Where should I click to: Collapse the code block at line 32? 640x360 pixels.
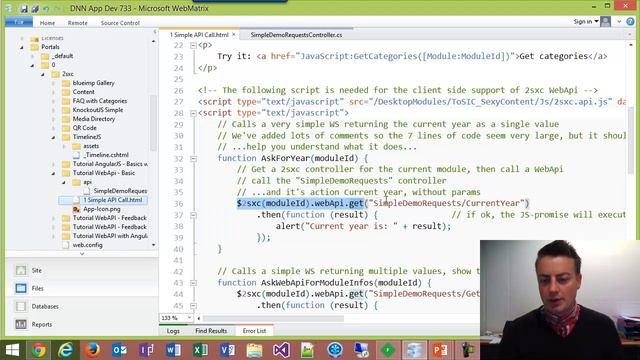(x=193, y=158)
